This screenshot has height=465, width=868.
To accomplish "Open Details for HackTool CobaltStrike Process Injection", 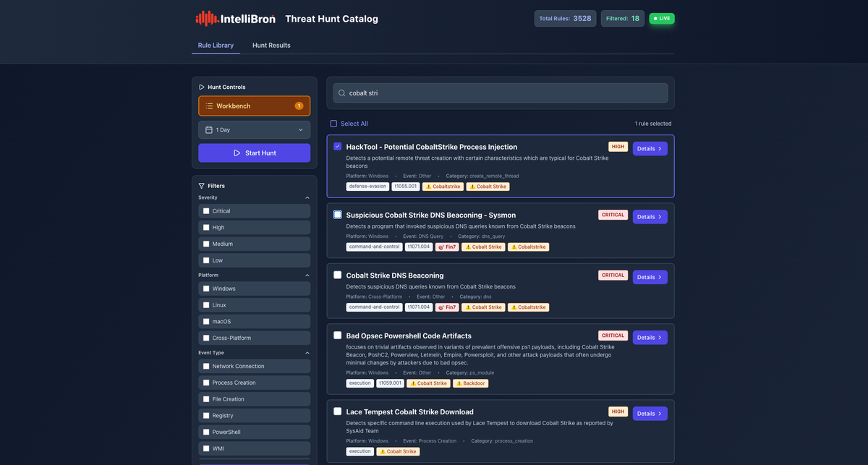I will pyautogui.click(x=650, y=148).
